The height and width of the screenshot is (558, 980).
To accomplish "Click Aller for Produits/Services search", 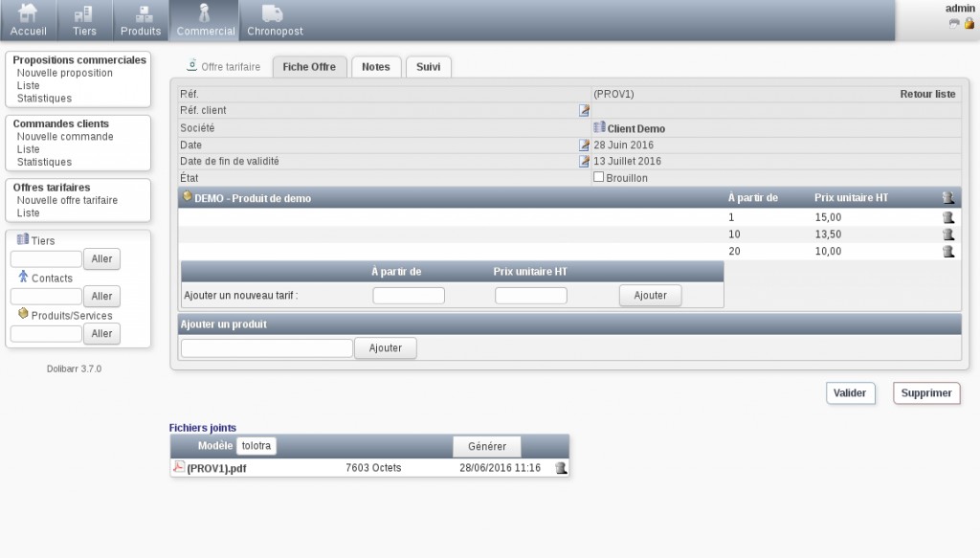I will [101, 334].
